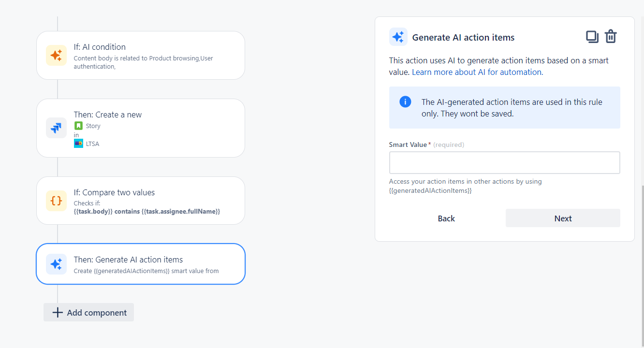
Task: Duplicate the Generate AI action items component
Action: 592,36
